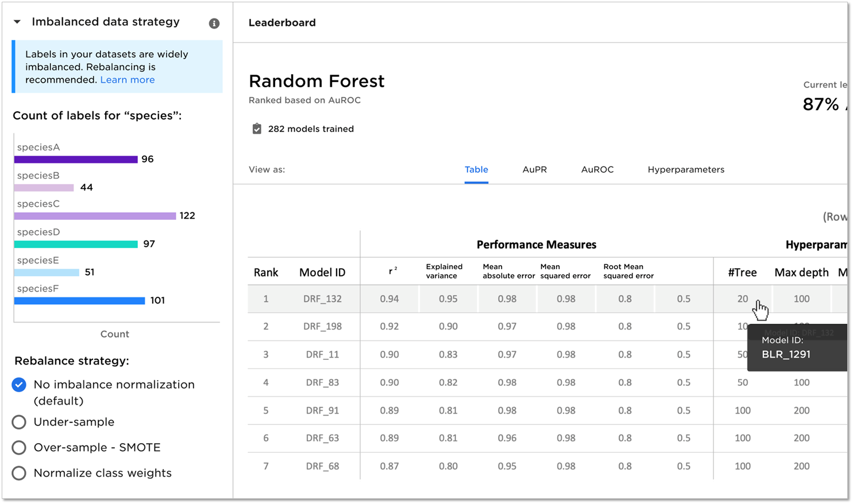Switch to the Table view tab

click(476, 169)
